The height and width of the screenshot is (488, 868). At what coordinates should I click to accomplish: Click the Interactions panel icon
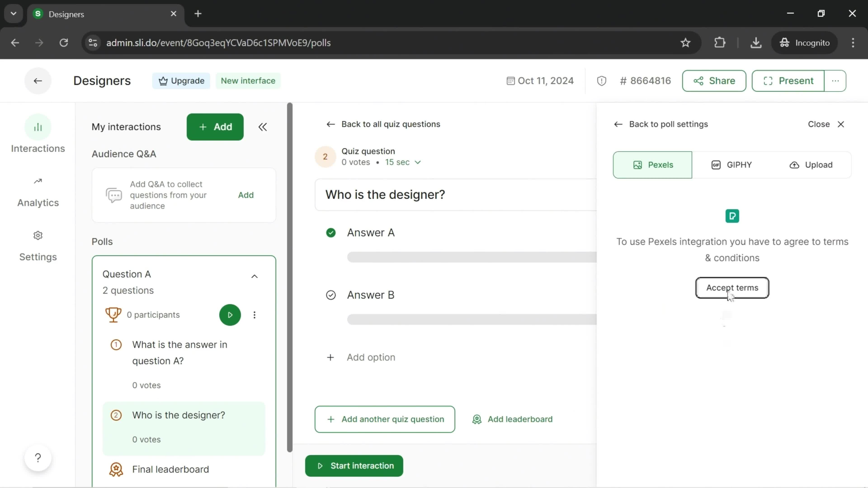tap(38, 127)
